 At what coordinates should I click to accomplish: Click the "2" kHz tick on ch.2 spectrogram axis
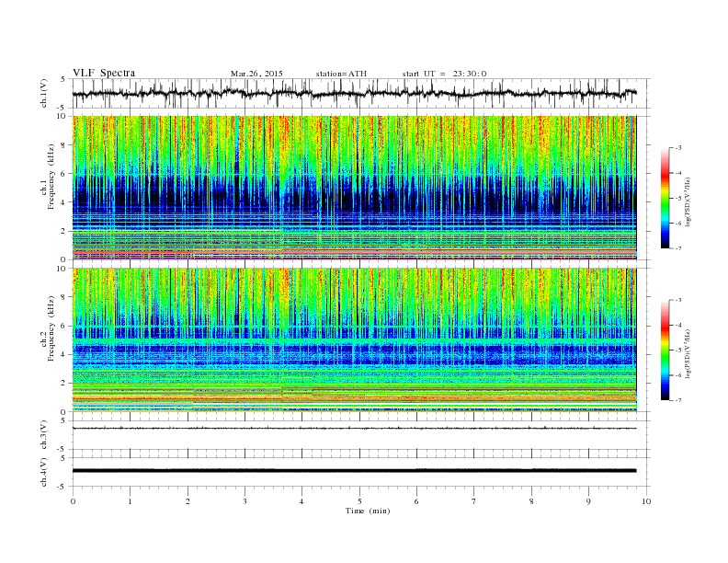pos(64,384)
